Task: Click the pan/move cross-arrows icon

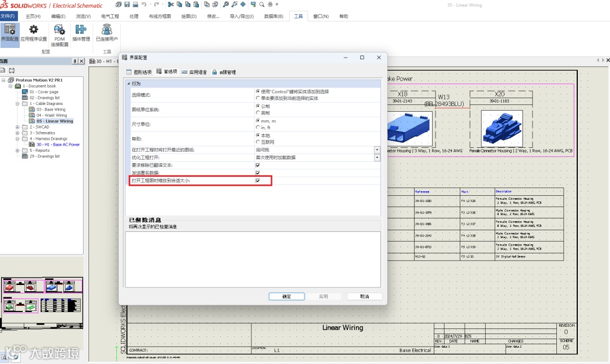Action: coord(243,5)
